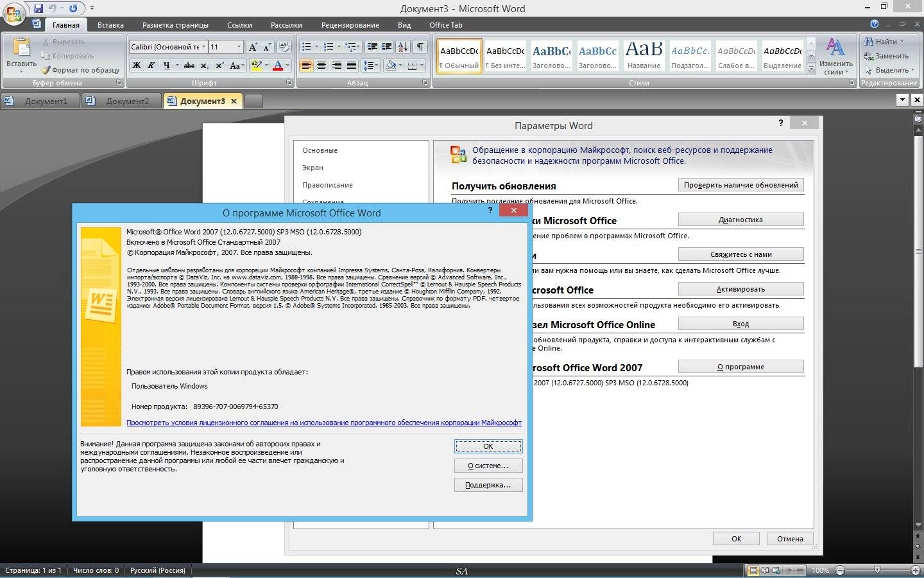Screen dimensions: 924x578
Task: Click the language indicator Русский (Россия)
Action: click(158, 570)
